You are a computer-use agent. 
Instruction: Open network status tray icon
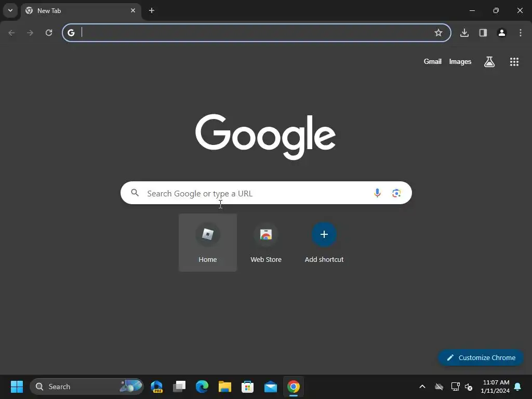pyautogui.click(x=455, y=387)
